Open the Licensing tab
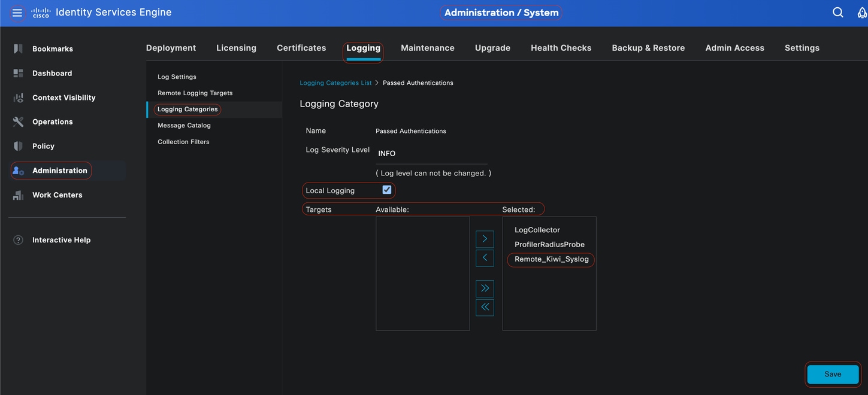 click(236, 48)
